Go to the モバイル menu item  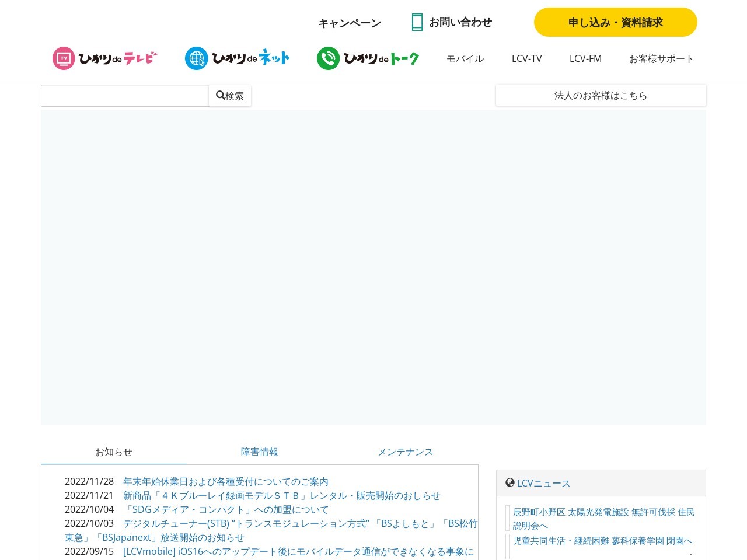[465, 58]
